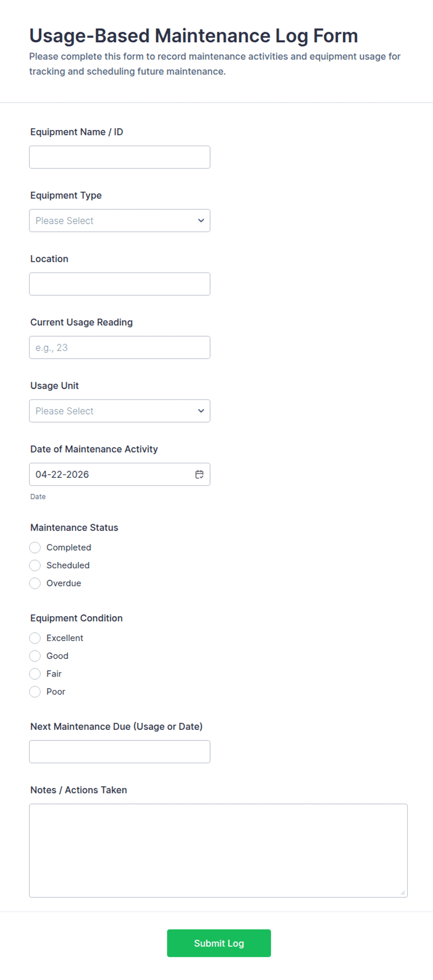Select the Scheduled maintenance status

click(x=35, y=565)
